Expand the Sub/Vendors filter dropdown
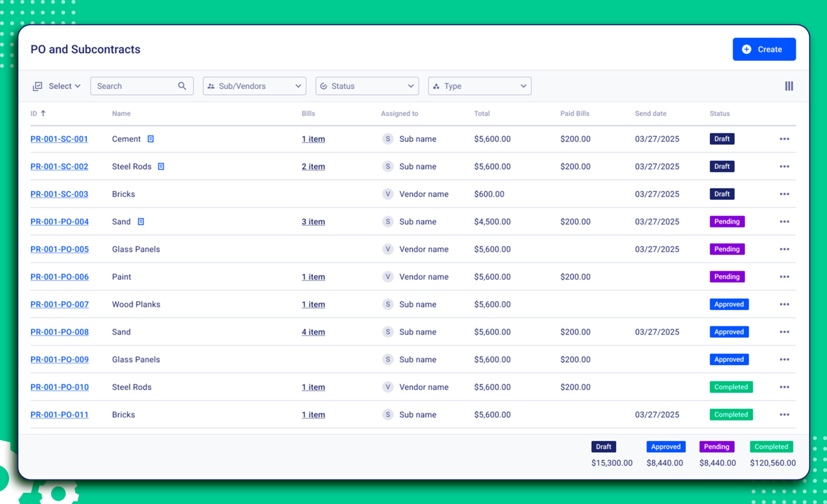This screenshot has height=504, width=827. (x=254, y=86)
